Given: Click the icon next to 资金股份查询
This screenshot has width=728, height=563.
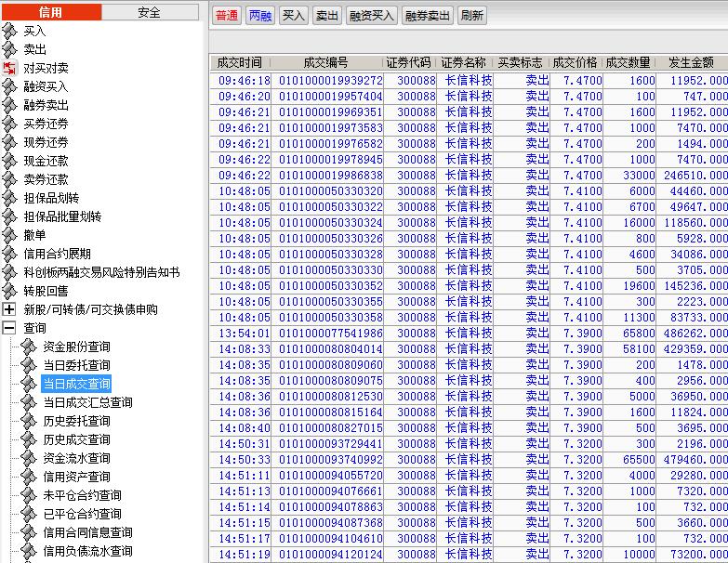Looking at the screenshot, I should pyautogui.click(x=29, y=347).
